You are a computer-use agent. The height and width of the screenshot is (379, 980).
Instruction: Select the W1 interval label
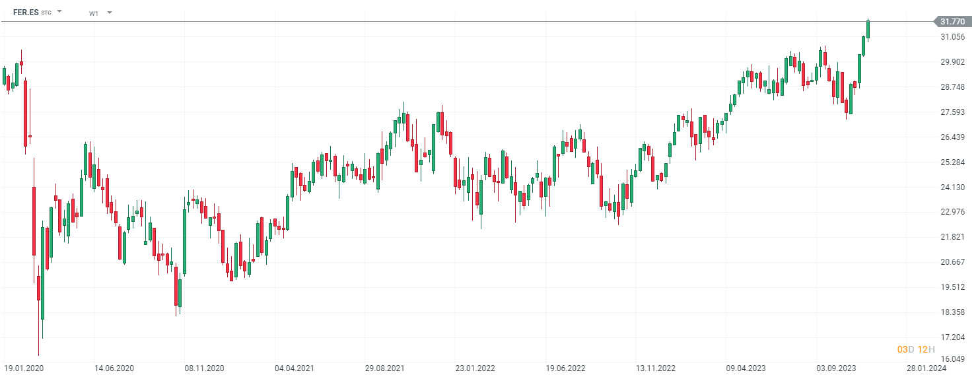pos(94,13)
